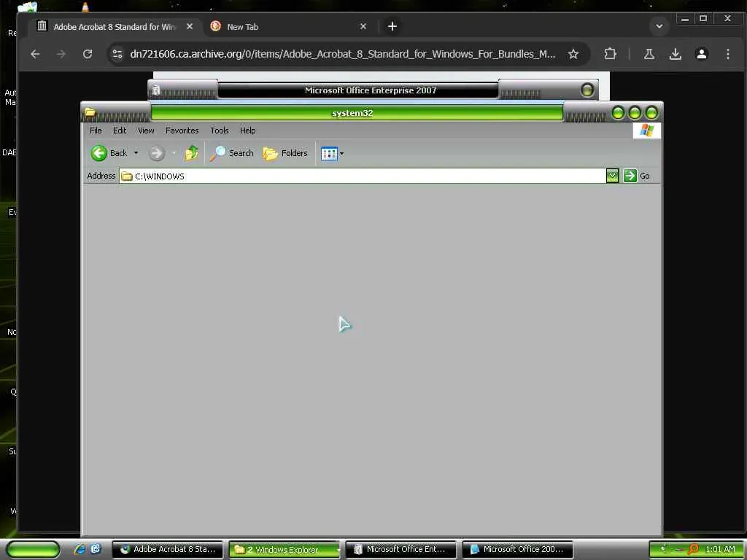Open the Edit menu
This screenshot has width=747, height=560.
click(120, 131)
